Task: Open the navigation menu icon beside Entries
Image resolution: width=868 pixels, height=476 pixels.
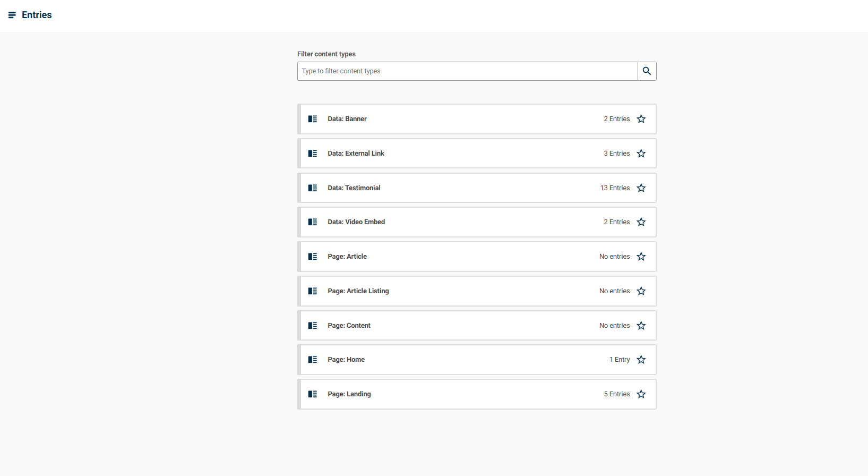Action: tap(12, 15)
